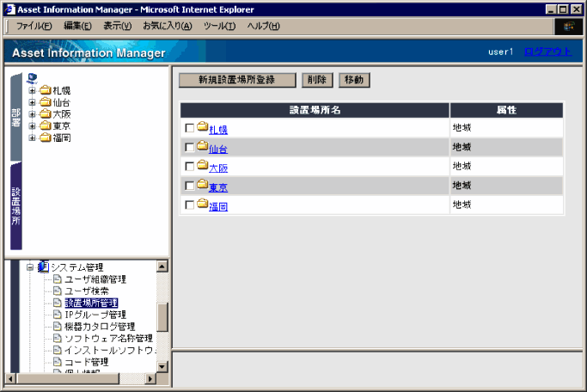Click menu tree scroll up arrow
This screenshot has height=392, width=587.
(x=162, y=266)
